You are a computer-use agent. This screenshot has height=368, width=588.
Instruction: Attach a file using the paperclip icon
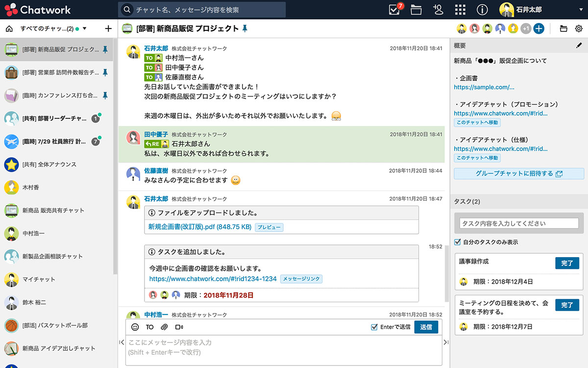pyautogui.click(x=164, y=327)
